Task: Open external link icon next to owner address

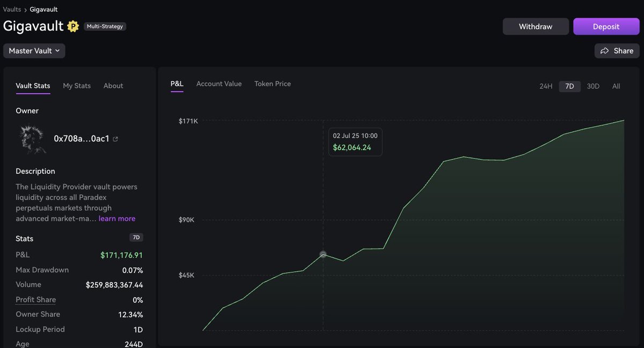Action: pyautogui.click(x=115, y=139)
